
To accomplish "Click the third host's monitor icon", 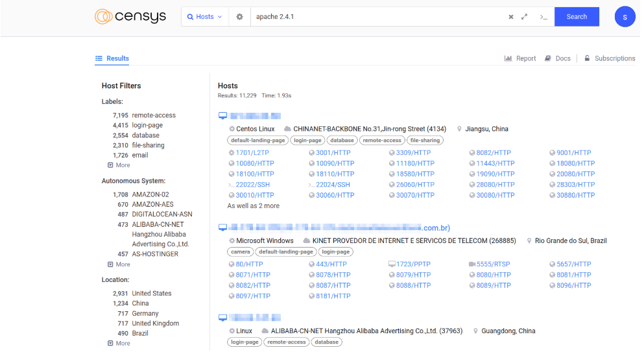I will click(222, 318).
